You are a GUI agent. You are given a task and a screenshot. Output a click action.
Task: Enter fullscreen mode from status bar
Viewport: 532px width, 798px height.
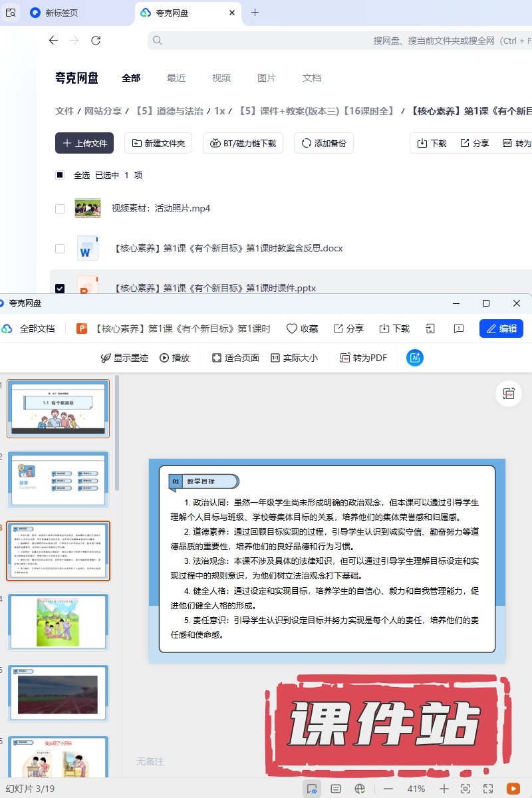click(487, 789)
